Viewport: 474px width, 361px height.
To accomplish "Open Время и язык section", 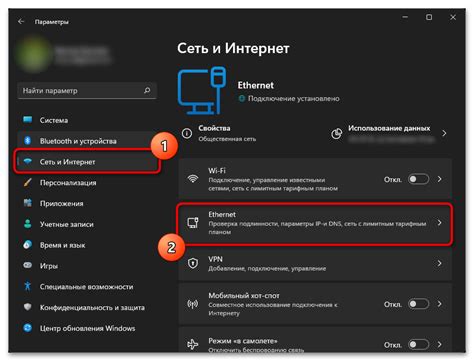I will coord(87,245).
